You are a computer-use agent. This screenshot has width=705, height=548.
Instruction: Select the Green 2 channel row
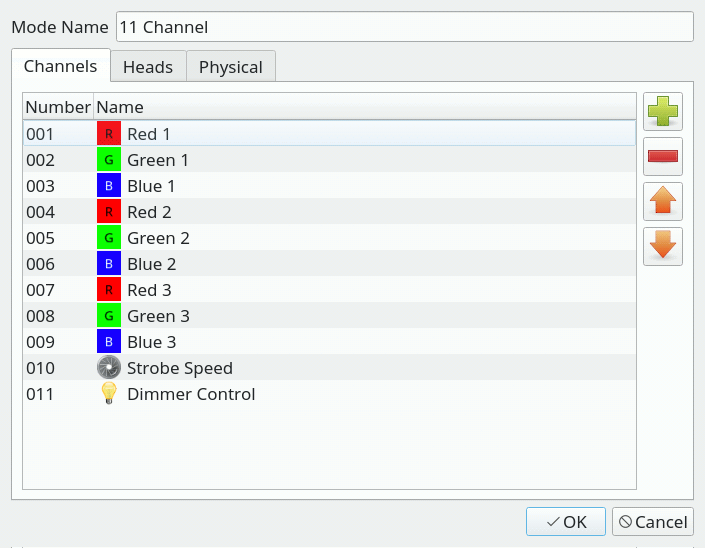point(329,238)
